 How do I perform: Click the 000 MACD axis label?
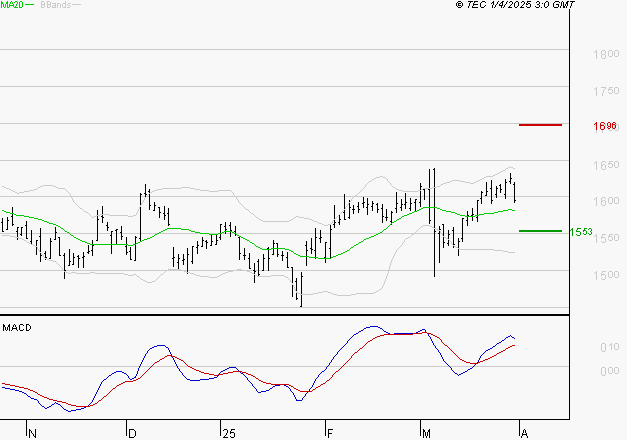point(610,371)
